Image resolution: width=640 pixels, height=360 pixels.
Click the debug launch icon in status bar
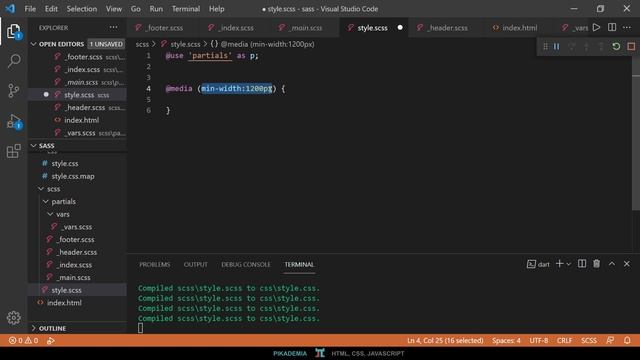[51, 340]
